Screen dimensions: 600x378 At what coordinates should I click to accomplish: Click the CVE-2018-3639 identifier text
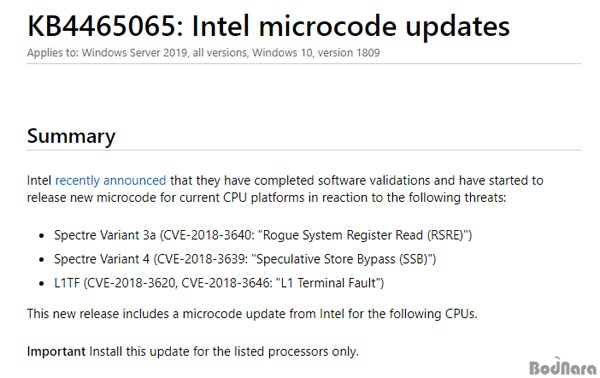point(202,259)
